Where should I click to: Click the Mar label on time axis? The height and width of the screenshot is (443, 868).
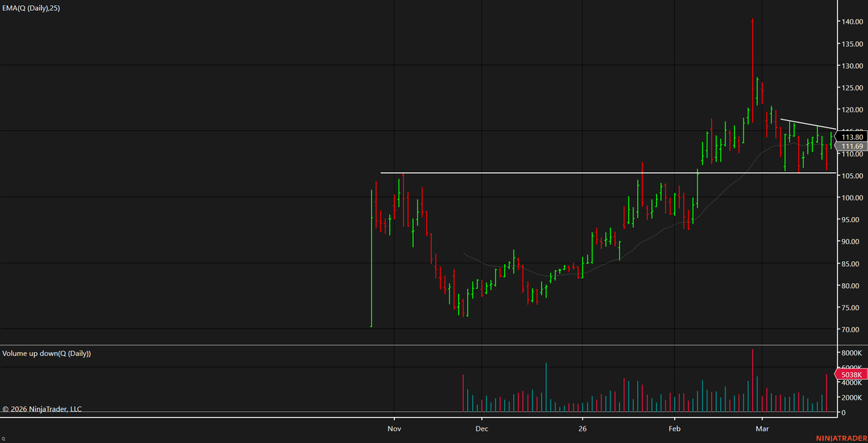(x=762, y=429)
